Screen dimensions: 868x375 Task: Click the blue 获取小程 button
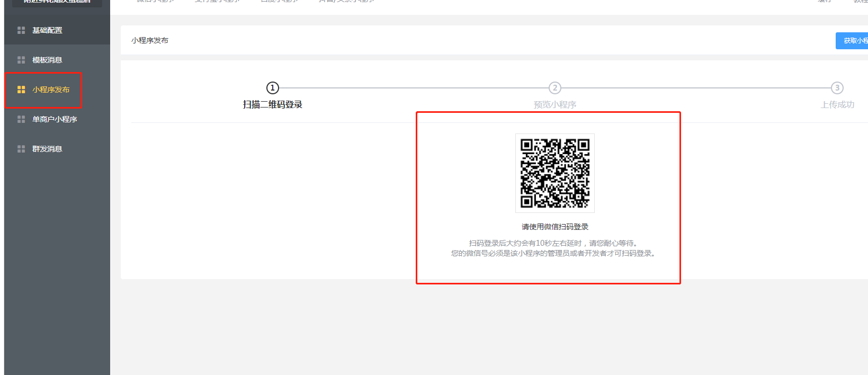click(x=852, y=41)
